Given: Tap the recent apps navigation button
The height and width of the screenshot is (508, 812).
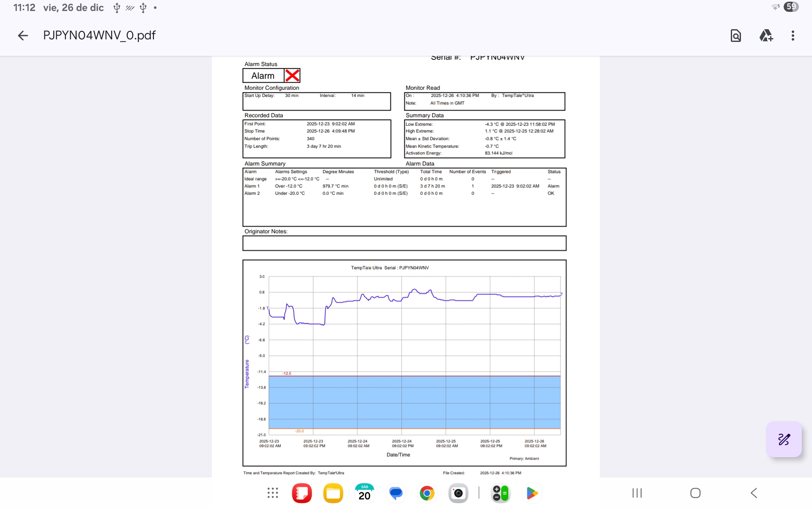Looking at the screenshot, I should click(x=637, y=493).
